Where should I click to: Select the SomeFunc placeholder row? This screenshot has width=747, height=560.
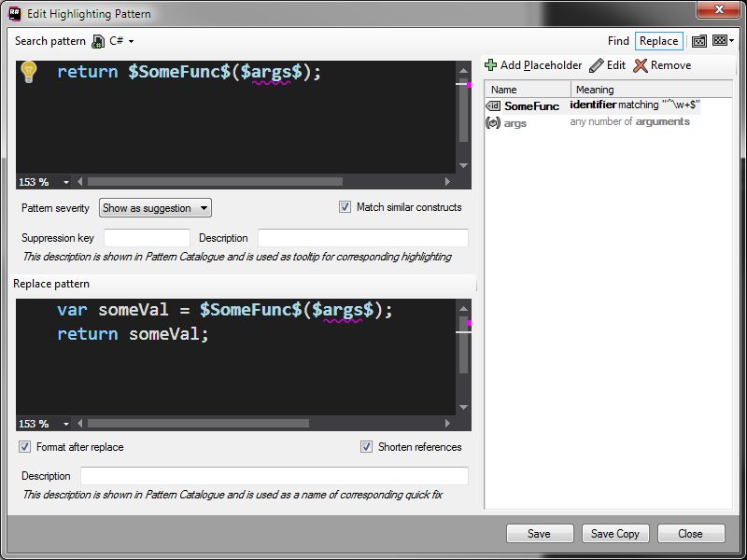click(592, 105)
